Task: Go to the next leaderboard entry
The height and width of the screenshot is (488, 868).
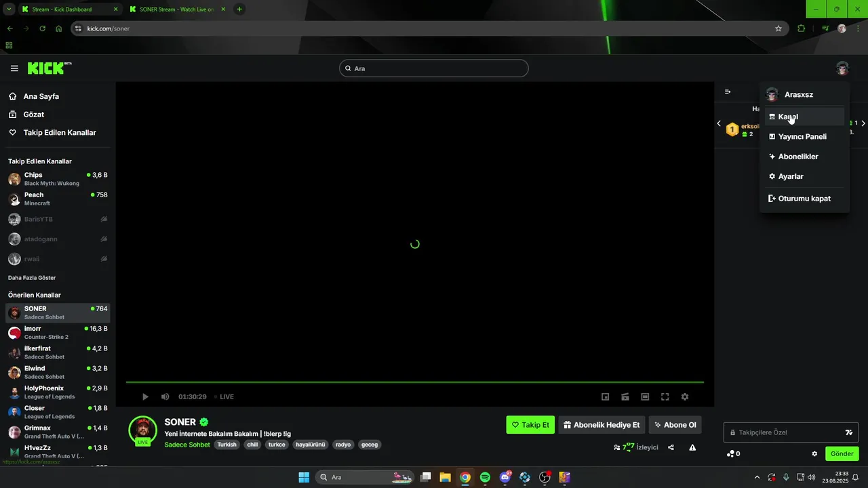Action: (863, 123)
